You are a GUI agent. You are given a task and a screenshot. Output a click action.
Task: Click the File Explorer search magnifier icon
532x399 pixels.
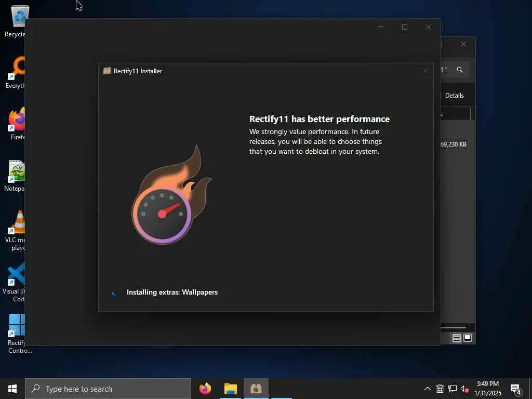click(x=460, y=70)
